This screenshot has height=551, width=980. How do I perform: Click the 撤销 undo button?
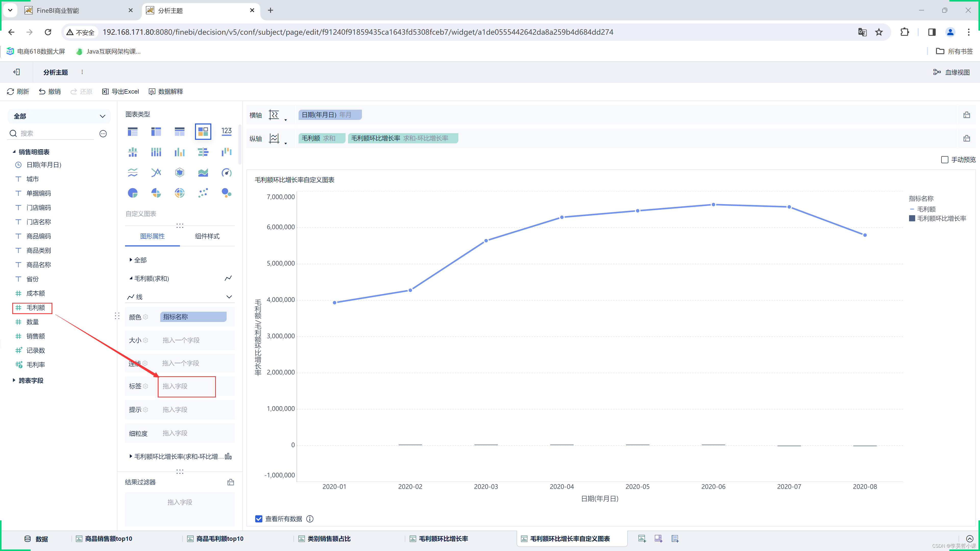click(x=50, y=92)
